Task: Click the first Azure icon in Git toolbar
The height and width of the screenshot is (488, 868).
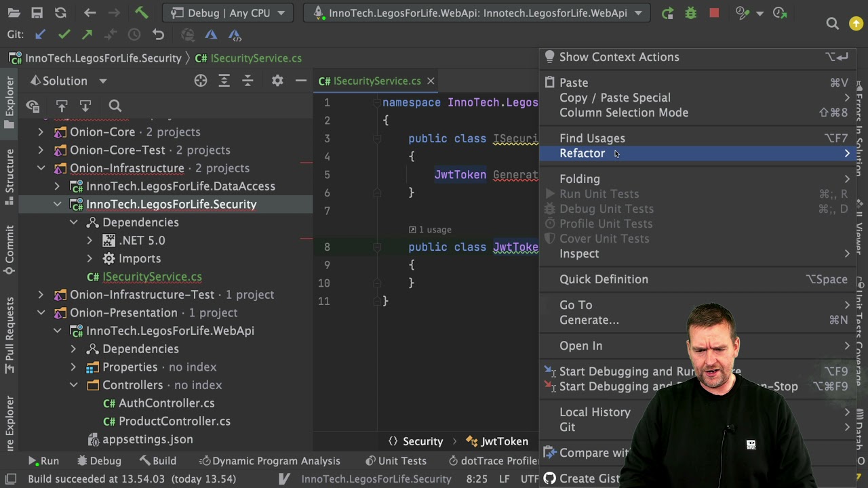Action: click(211, 35)
